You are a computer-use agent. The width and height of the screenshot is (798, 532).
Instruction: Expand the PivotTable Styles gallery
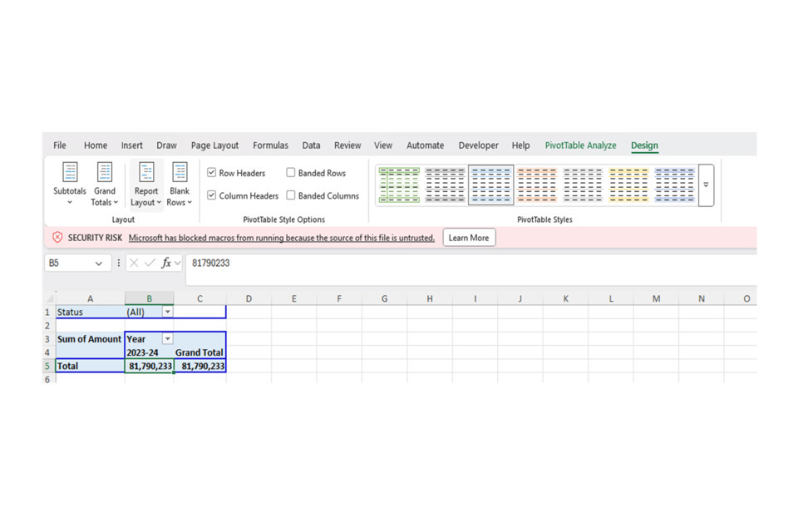click(x=706, y=185)
